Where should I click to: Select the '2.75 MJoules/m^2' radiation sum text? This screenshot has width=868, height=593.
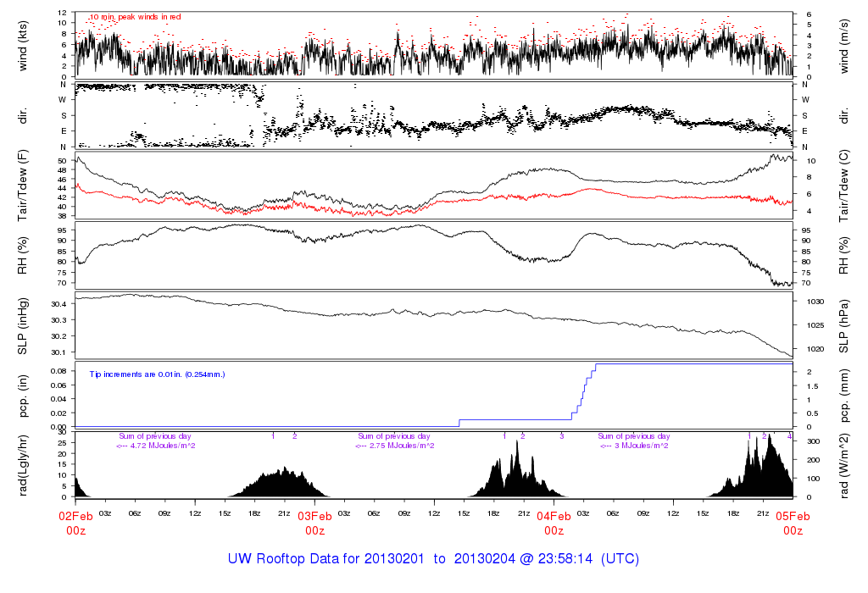pyautogui.click(x=402, y=446)
